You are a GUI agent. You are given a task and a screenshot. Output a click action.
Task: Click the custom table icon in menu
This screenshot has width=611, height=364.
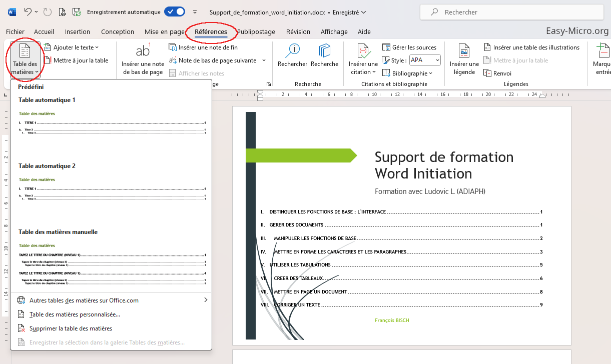(21, 314)
